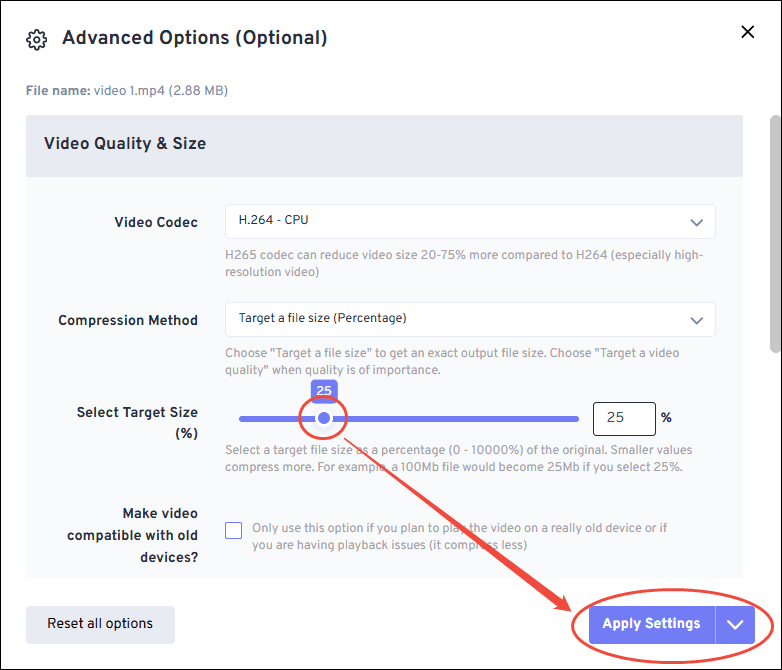Close the Advanced Options dialog
This screenshot has height=670, width=782.
(747, 32)
